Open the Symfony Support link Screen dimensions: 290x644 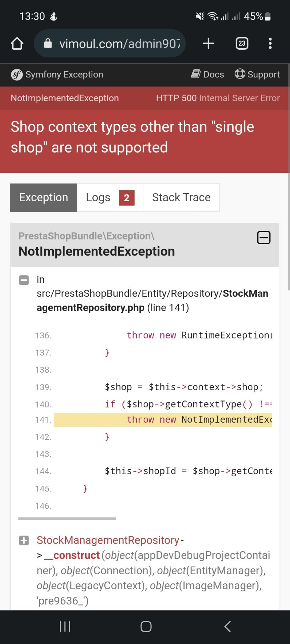[x=257, y=74]
